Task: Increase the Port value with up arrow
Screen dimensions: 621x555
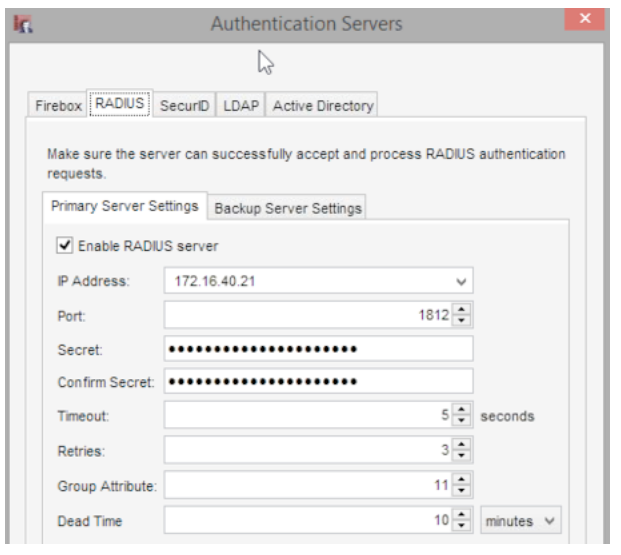Action: point(463,311)
